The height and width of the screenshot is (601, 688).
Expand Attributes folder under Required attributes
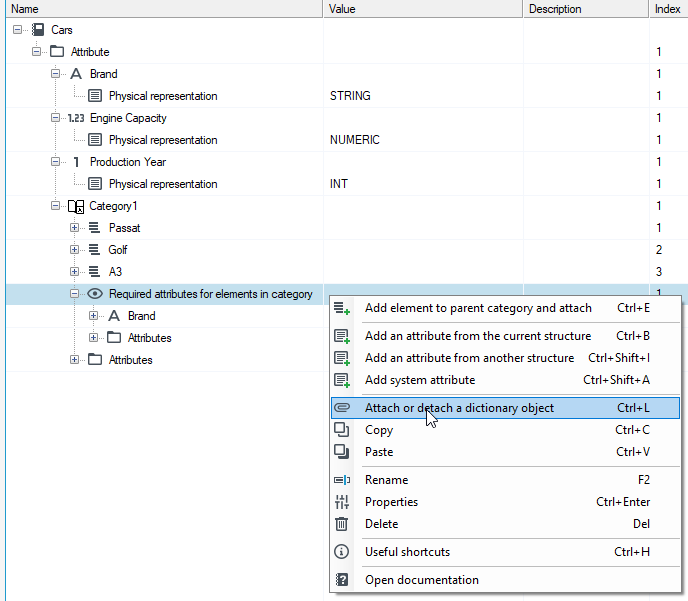click(93, 337)
